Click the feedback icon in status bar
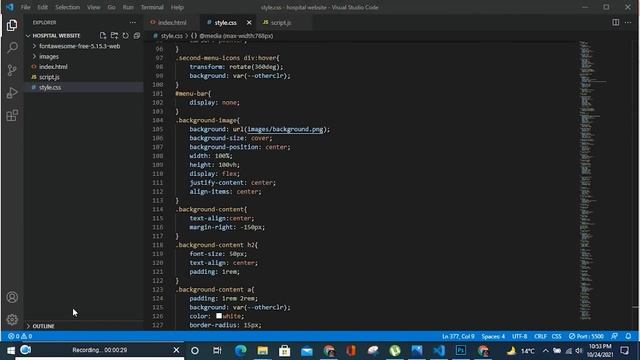The image size is (640, 360). point(614,336)
